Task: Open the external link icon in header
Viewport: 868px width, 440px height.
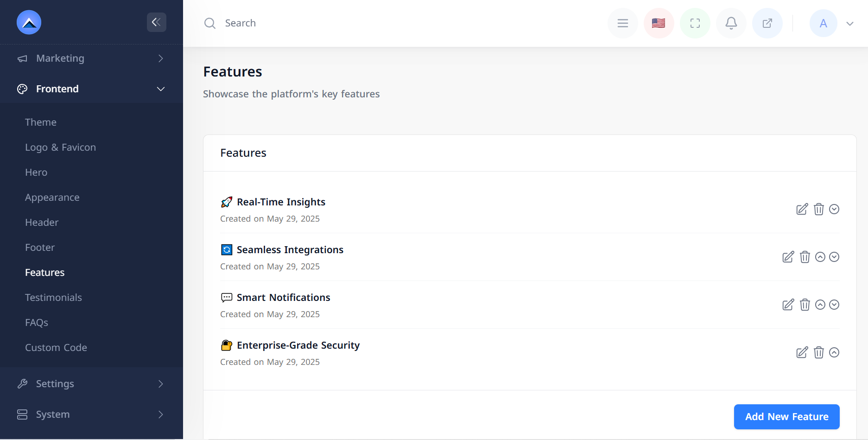Action: 767,23
